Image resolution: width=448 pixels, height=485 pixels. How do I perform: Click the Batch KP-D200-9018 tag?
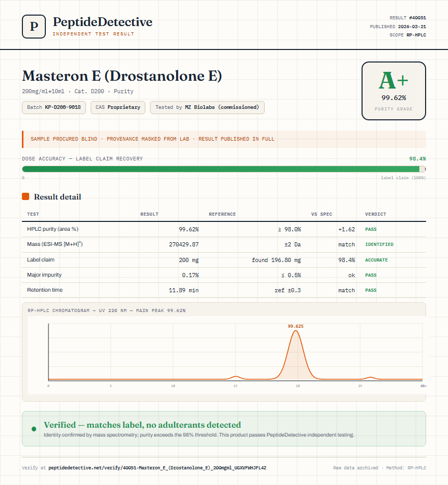coord(54,107)
